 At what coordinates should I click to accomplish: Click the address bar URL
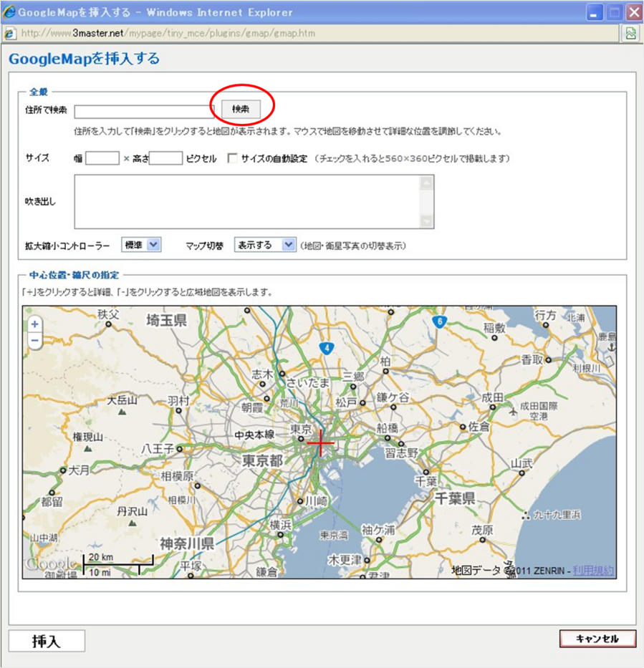pos(168,33)
